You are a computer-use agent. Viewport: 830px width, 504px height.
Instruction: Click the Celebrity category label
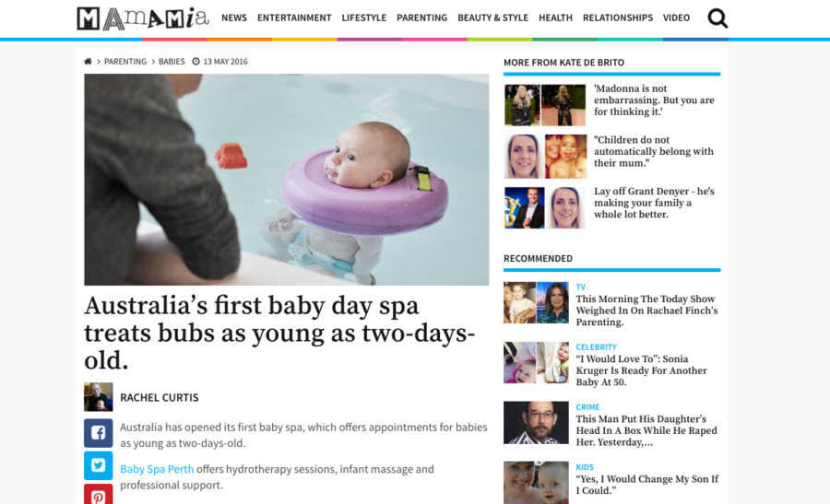pos(596,347)
